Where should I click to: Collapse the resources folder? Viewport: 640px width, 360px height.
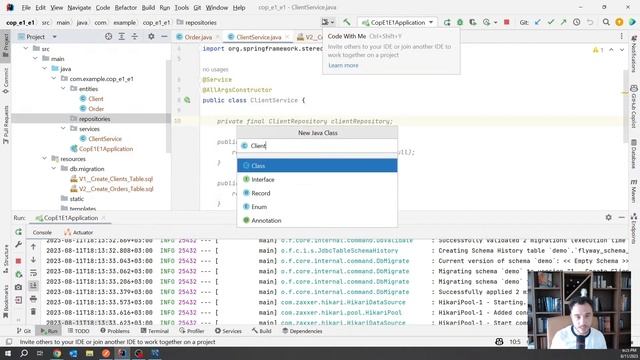(44, 159)
